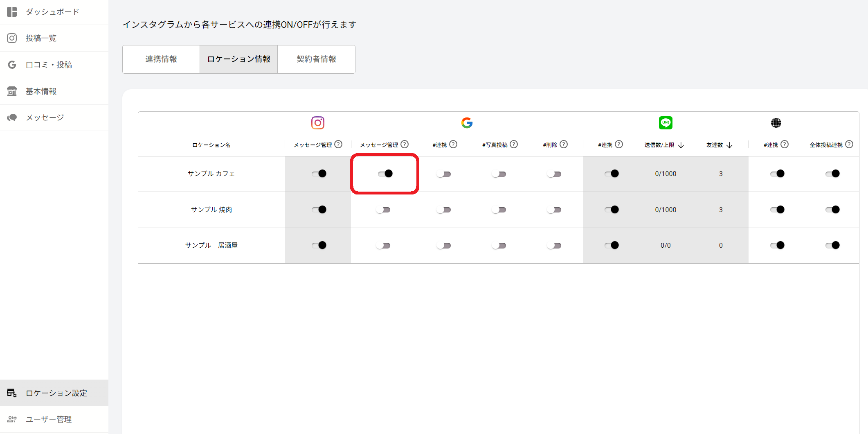Switch to the 連携情報 tab
The width and height of the screenshot is (868, 434).
pyautogui.click(x=161, y=59)
